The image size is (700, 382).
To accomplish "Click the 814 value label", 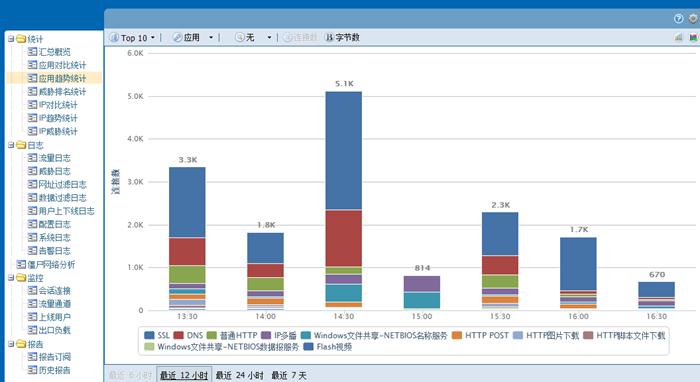I will (422, 268).
